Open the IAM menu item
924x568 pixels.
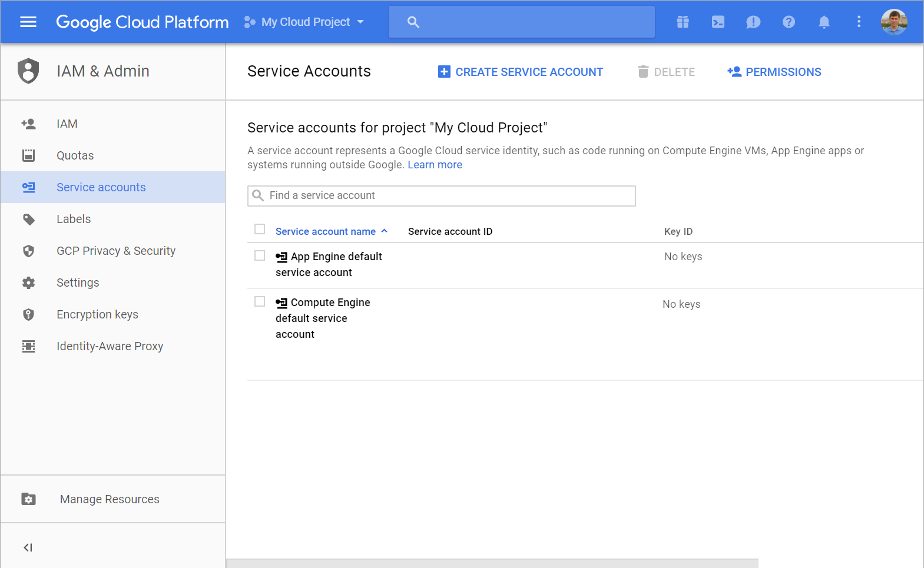[x=113, y=124]
